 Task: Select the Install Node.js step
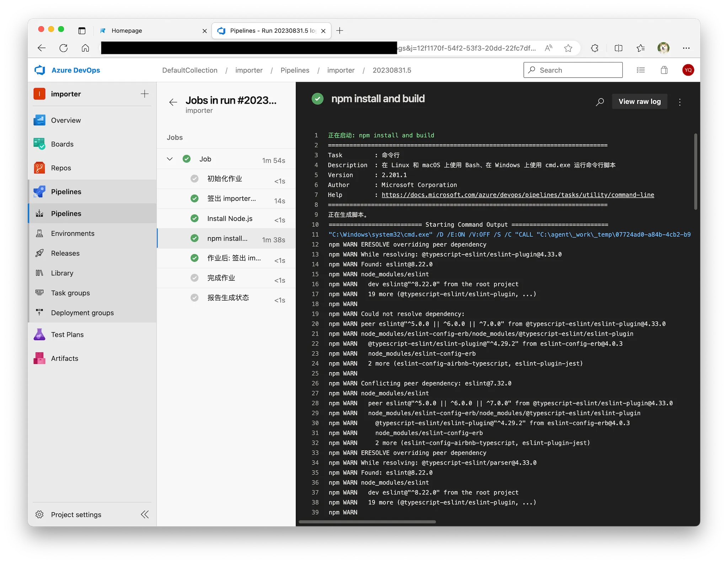(x=230, y=218)
